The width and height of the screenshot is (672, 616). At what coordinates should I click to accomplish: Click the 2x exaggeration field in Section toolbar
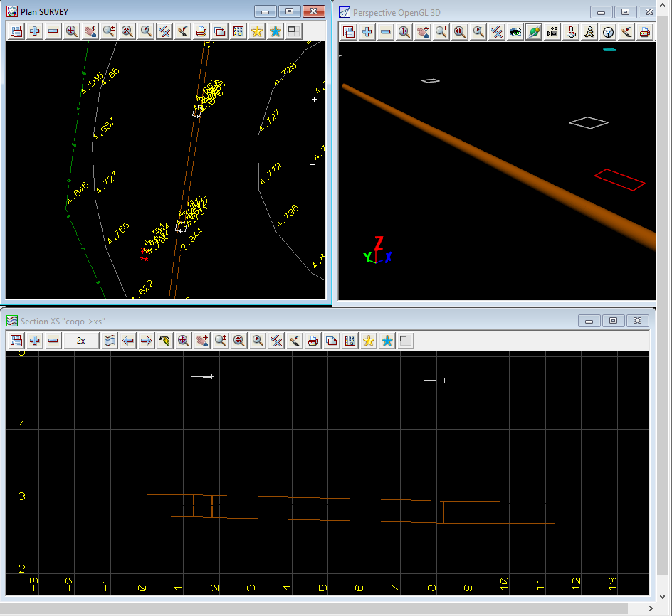pos(81,341)
